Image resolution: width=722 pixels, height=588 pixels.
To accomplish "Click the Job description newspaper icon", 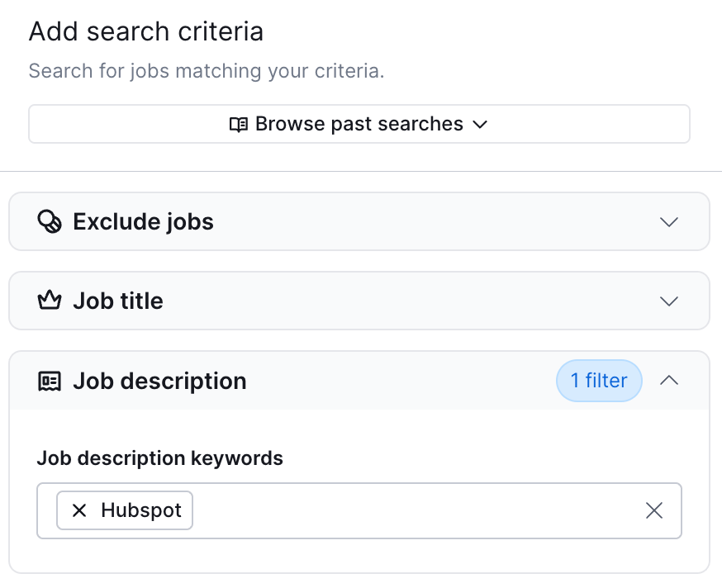I will 50,381.
